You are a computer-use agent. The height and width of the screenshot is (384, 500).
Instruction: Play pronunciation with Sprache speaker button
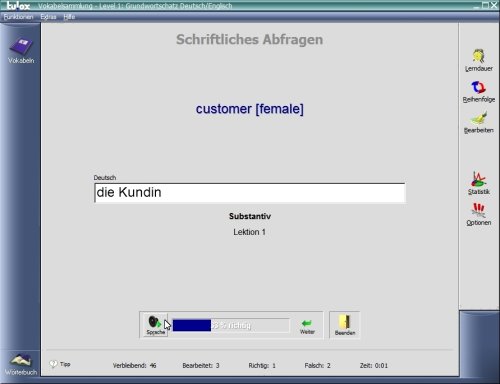tap(155, 325)
